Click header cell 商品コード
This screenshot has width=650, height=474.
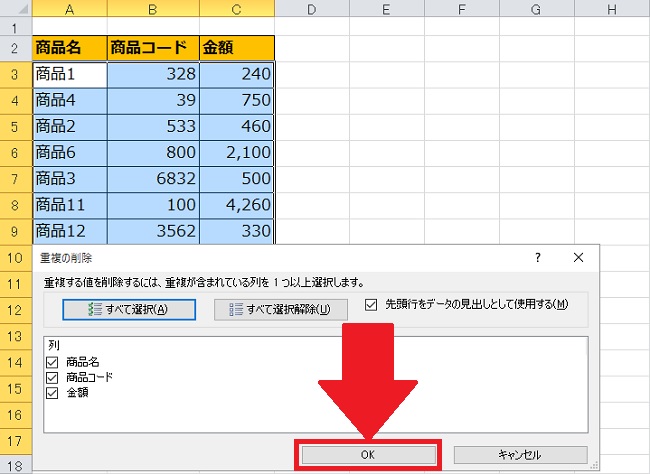point(153,48)
